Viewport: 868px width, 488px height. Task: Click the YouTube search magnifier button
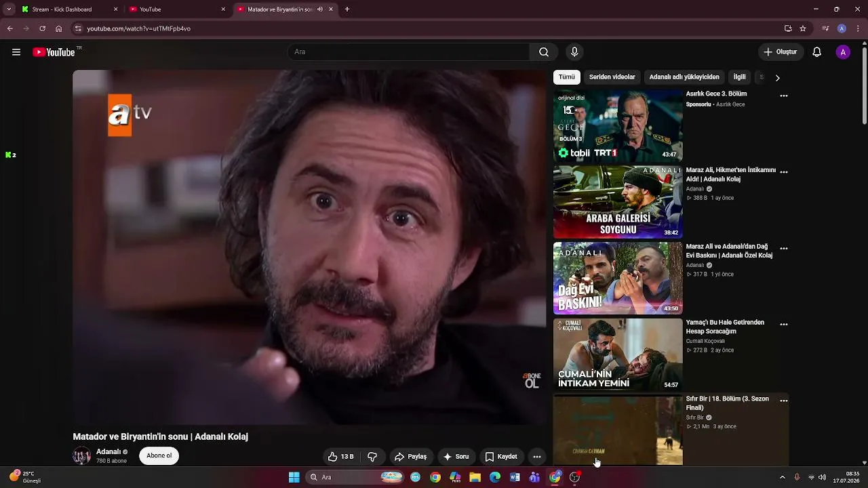point(544,52)
